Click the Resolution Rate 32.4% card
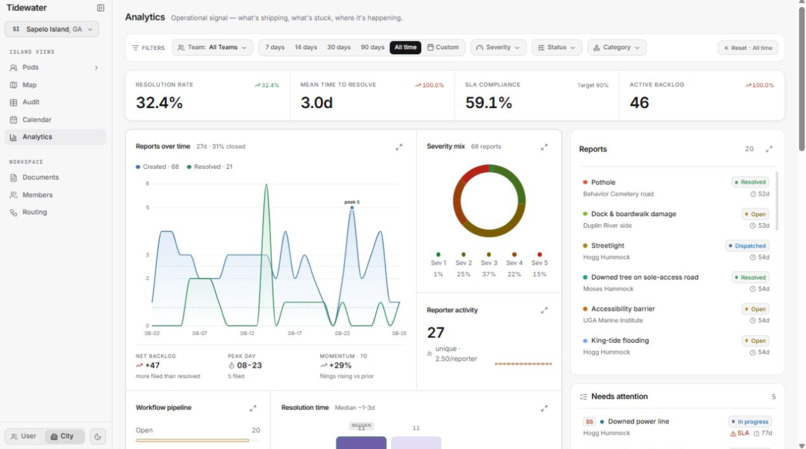Image resolution: width=806 pixels, height=449 pixels. pyautogui.click(x=208, y=96)
